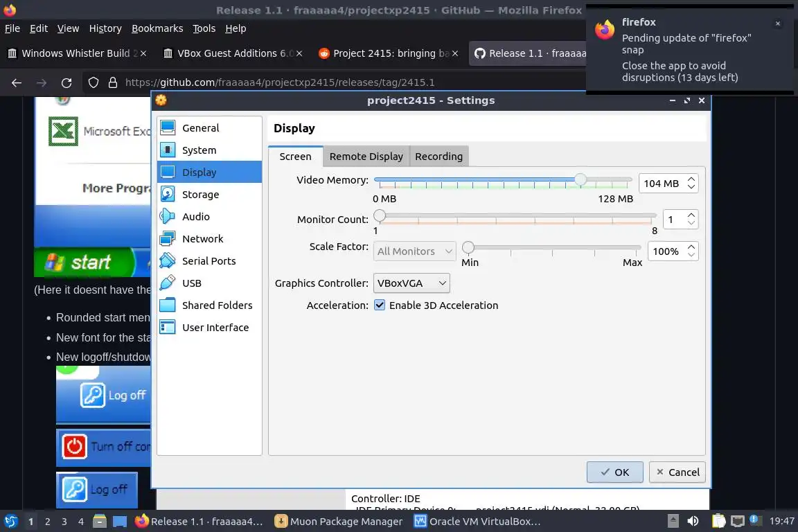Open the System settings category icon

[168, 150]
